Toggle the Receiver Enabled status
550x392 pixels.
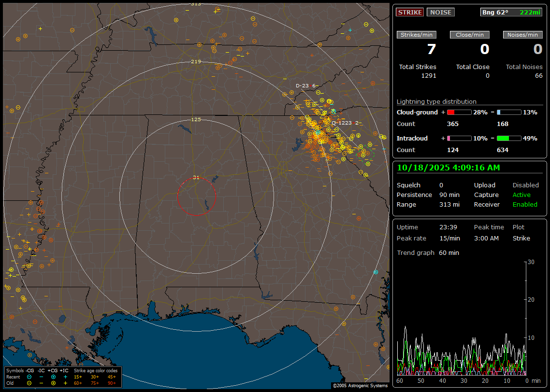pos(525,204)
